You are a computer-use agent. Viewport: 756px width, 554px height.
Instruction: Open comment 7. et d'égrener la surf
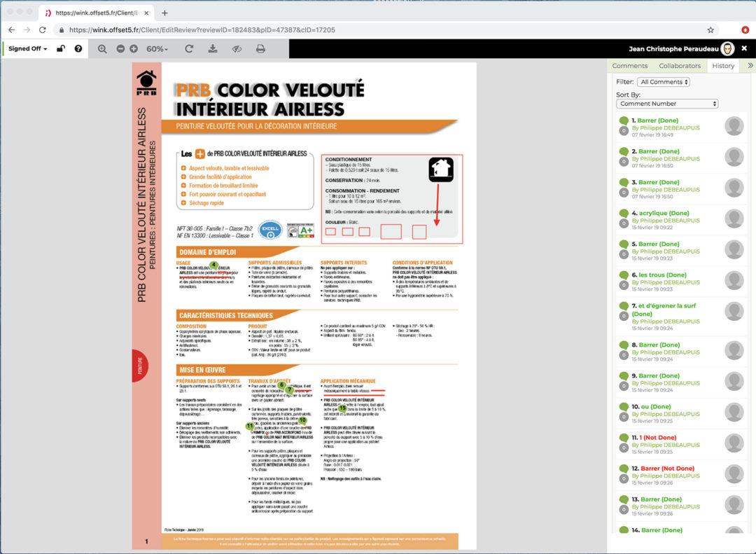coord(664,310)
